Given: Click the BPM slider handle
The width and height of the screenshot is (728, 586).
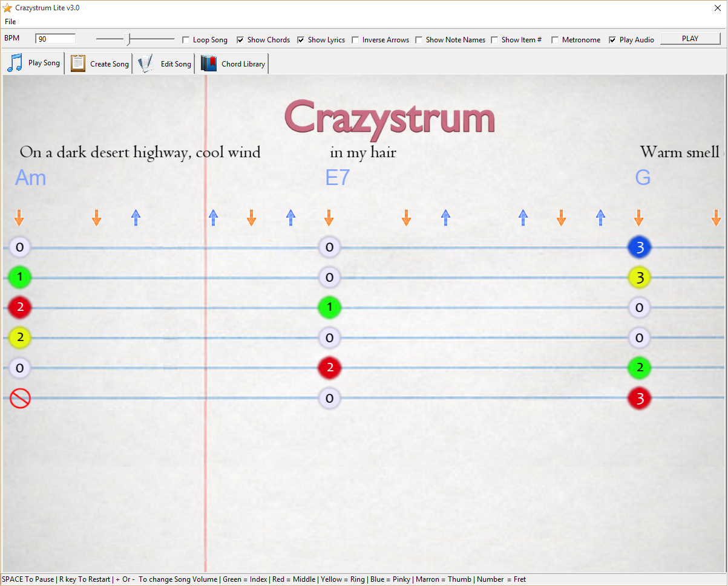Looking at the screenshot, I should coord(128,39).
